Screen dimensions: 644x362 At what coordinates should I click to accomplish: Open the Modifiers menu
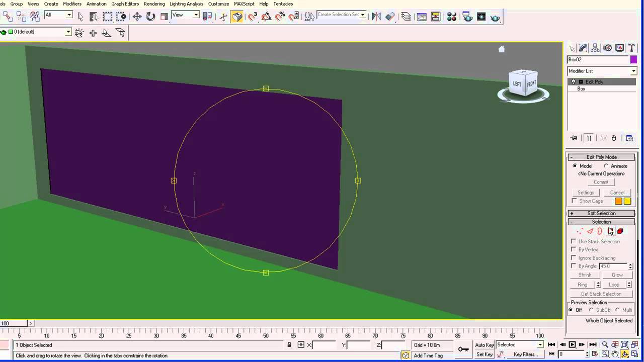pos(72,4)
